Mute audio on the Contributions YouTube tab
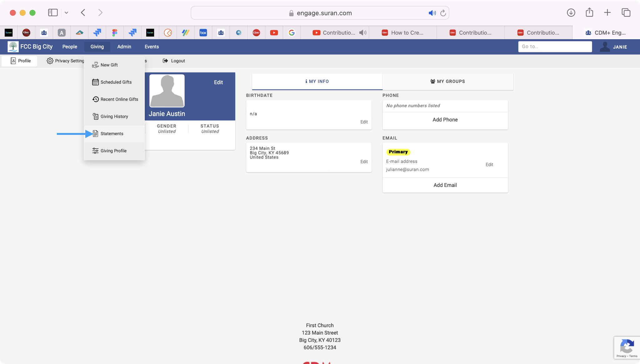640x364 pixels. coord(362,33)
